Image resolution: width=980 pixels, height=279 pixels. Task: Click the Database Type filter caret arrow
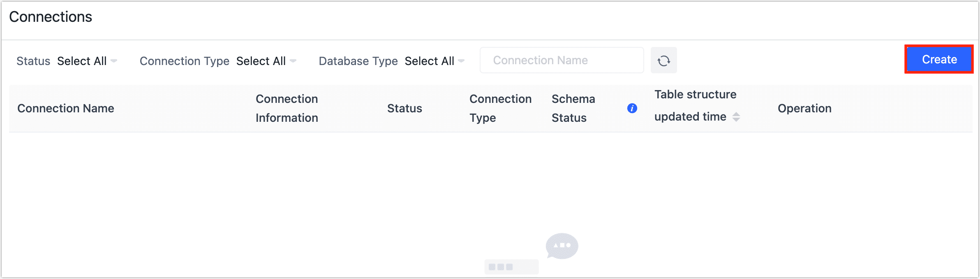(x=461, y=61)
